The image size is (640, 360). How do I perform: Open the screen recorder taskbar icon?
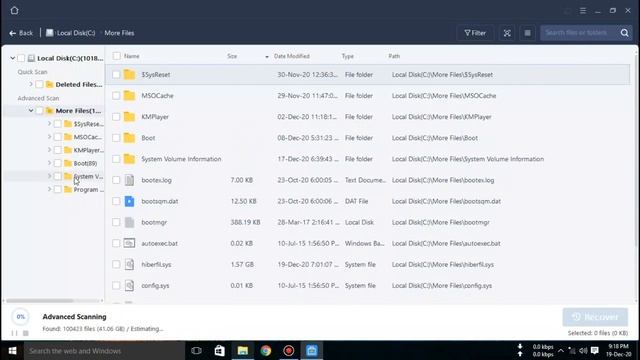click(289, 351)
